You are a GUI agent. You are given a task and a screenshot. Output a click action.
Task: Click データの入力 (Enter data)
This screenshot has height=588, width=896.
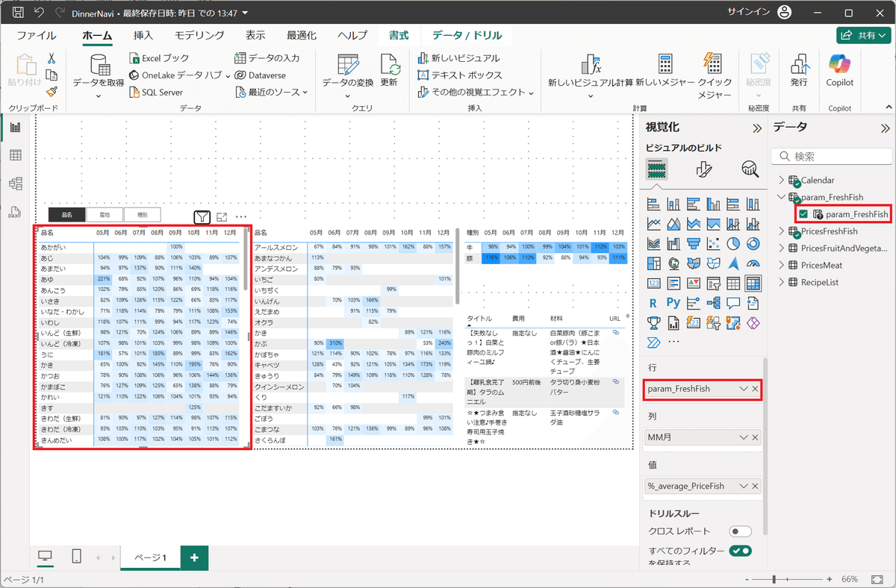267,58
